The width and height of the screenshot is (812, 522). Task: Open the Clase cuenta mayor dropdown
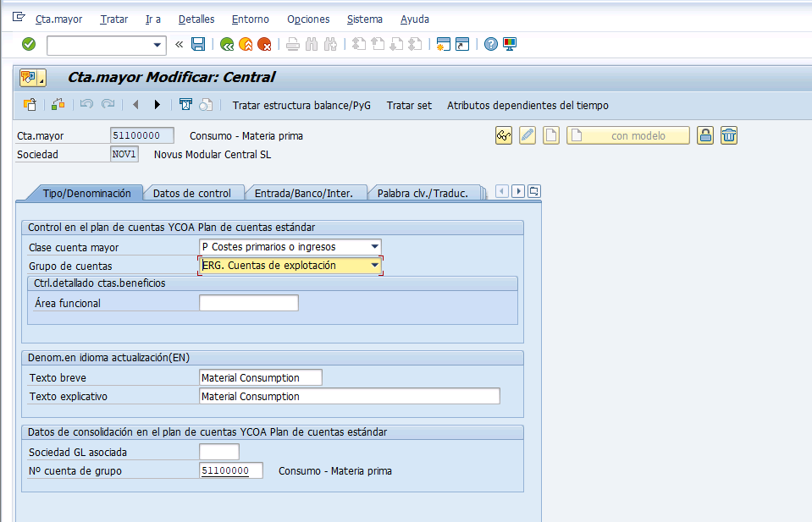click(x=374, y=247)
